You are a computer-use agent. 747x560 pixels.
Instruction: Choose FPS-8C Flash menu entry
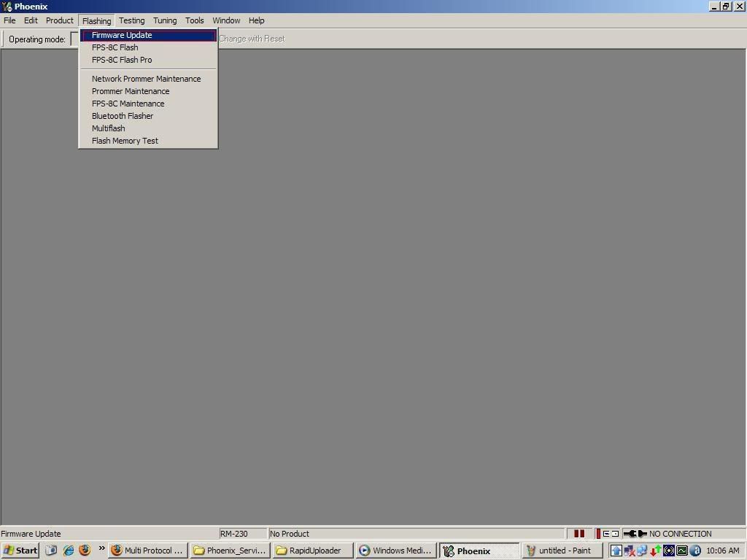148,47
